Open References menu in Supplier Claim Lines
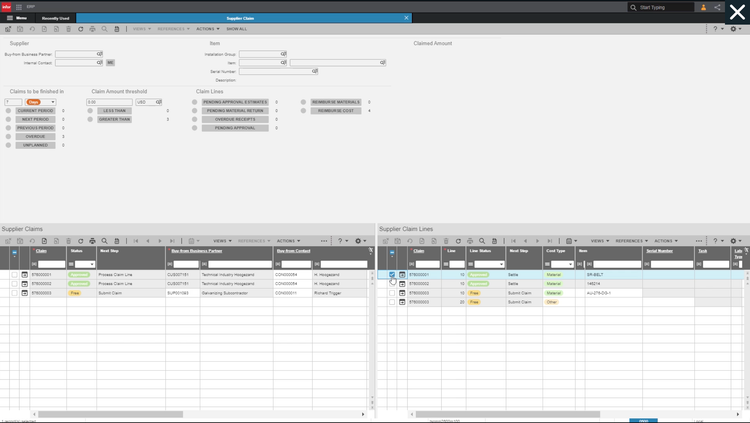The height and width of the screenshot is (423, 750). coord(631,241)
